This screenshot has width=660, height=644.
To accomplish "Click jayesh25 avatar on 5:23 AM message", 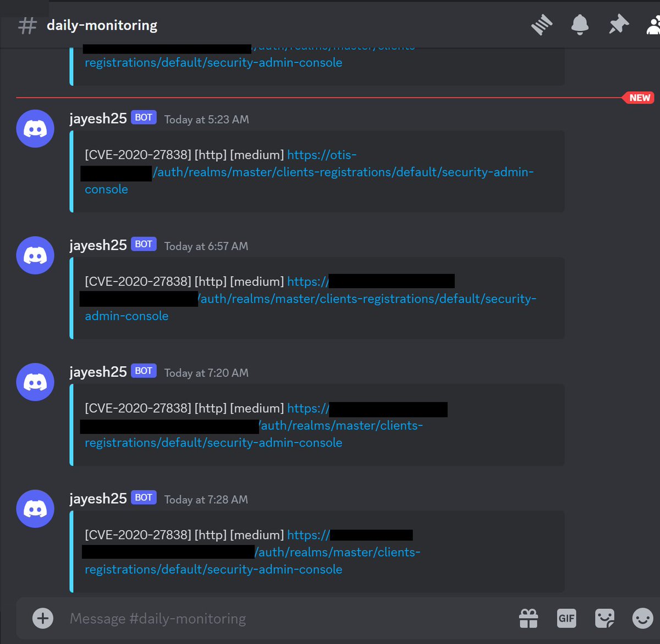I will (x=35, y=129).
